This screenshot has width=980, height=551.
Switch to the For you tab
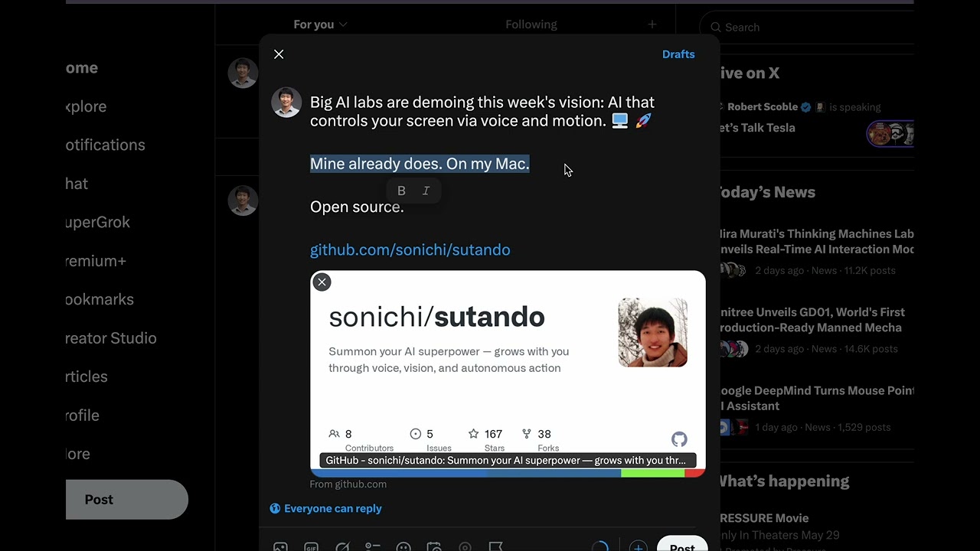coord(320,24)
